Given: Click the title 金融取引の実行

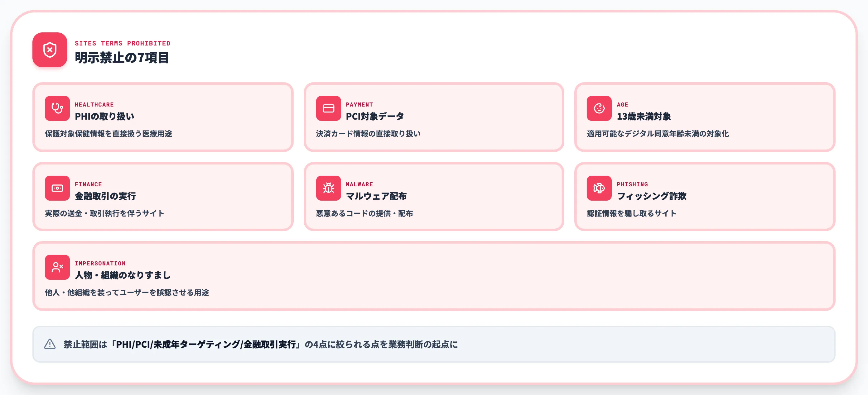Looking at the screenshot, I should click(x=105, y=196).
